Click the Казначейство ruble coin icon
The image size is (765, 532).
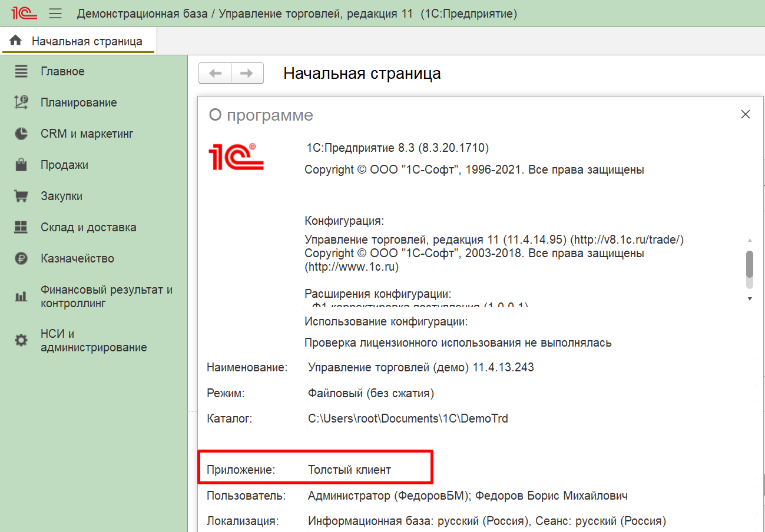[21, 258]
